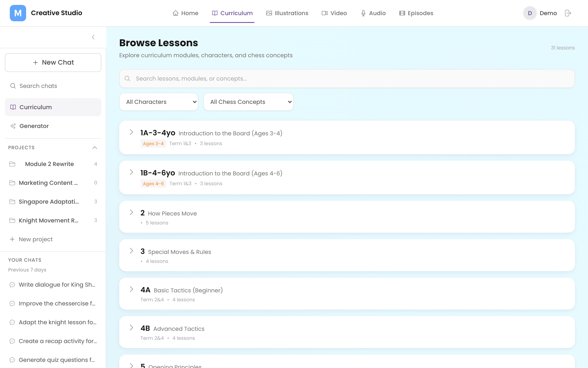Click the plus icon beside New project
The height and width of the screenshot is (368, 588).
[x=12, y=239]
